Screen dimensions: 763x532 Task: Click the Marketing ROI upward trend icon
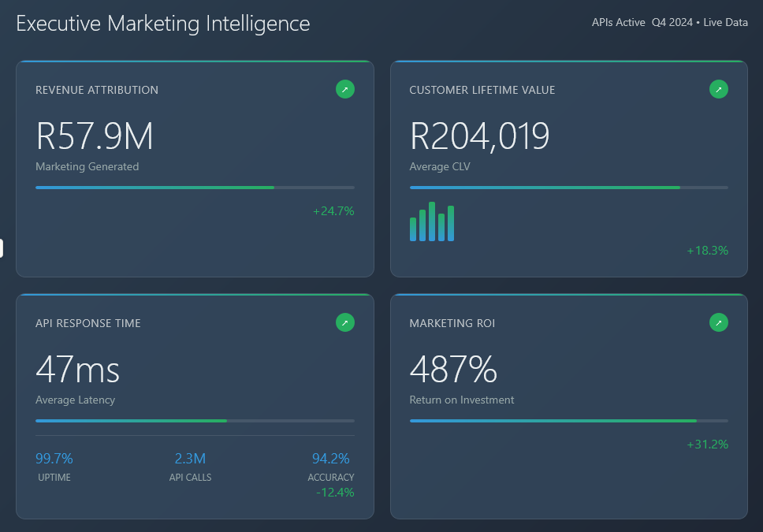[718, 322]
